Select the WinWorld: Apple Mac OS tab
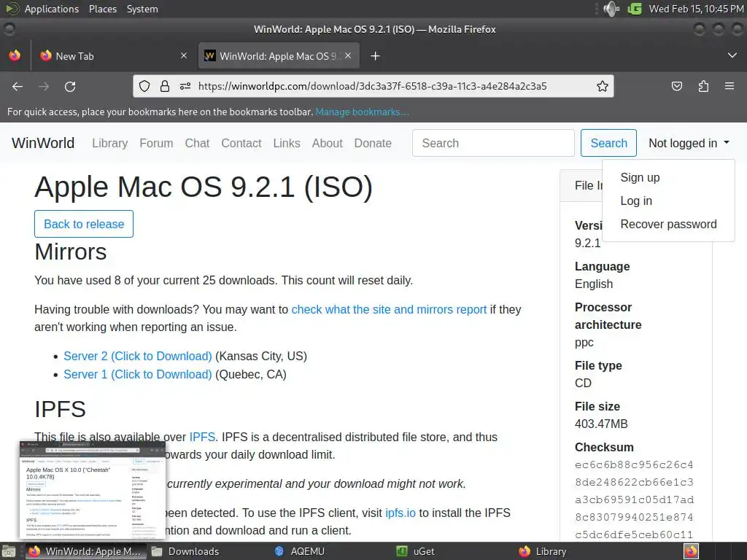The height and width of the screenshot is (560, 747). [279, 56]
